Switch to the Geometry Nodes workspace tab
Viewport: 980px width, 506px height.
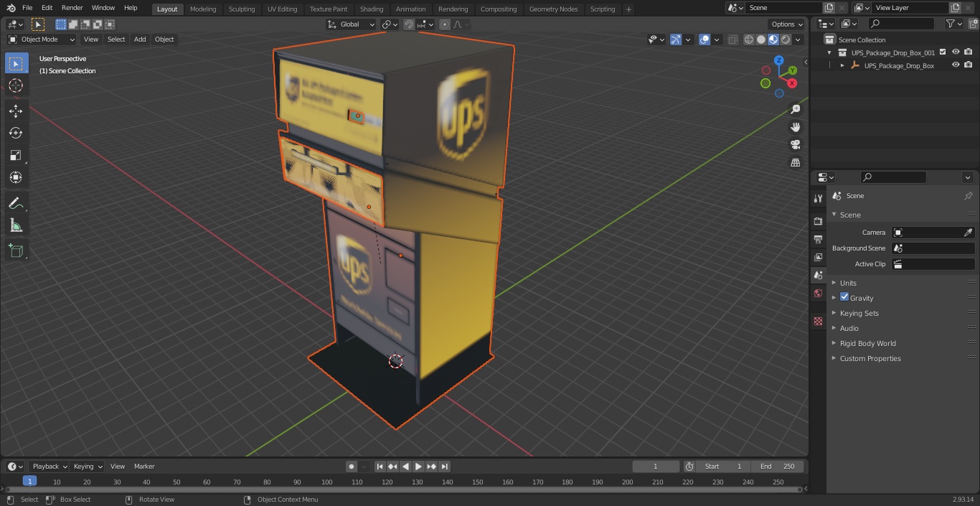pos(553,9)
